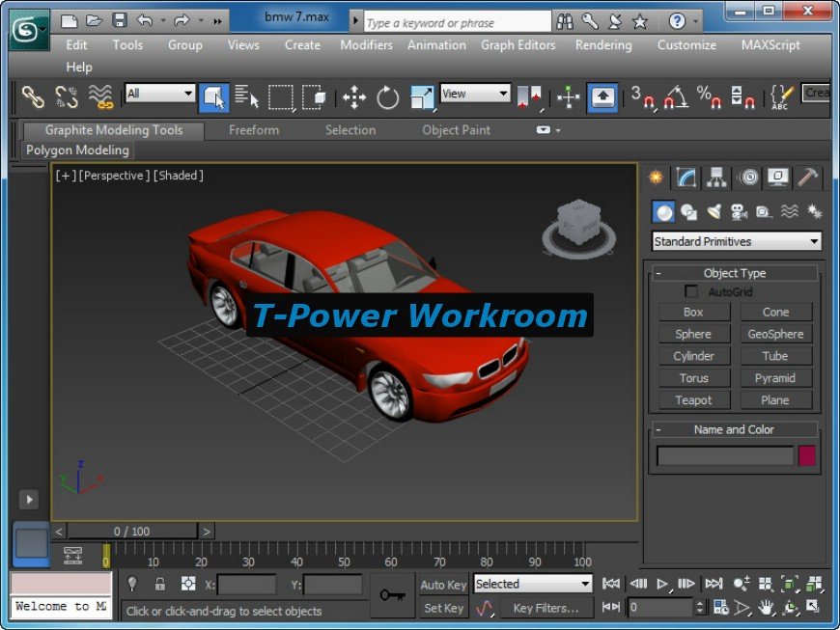Activate the Select and Rotate tool
Screen dimensions: 840x630
387,97
